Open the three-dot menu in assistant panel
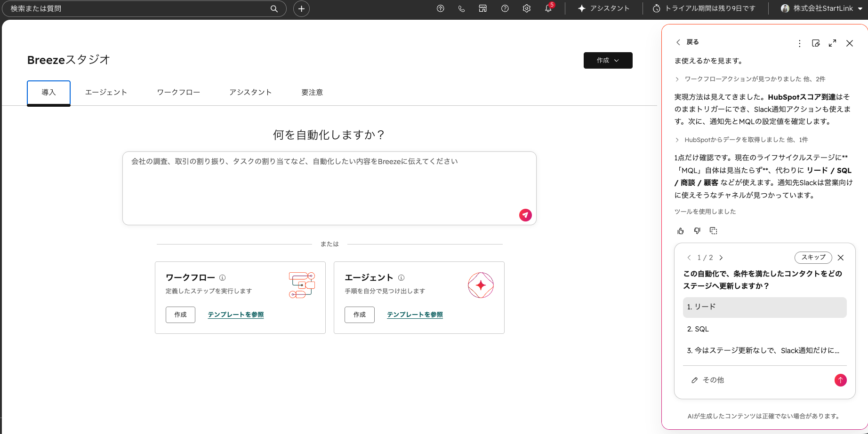This screenshot has width=868, height=434. tap(799, 43)
